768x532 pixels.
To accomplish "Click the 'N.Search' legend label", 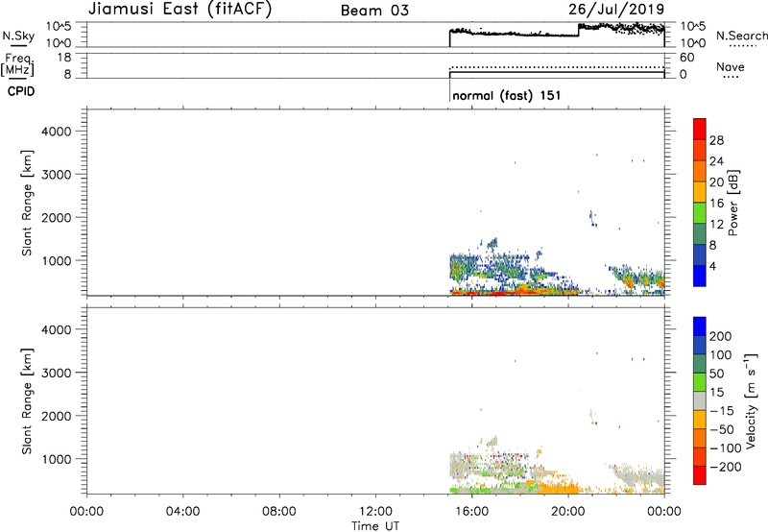I will point(741,36).
